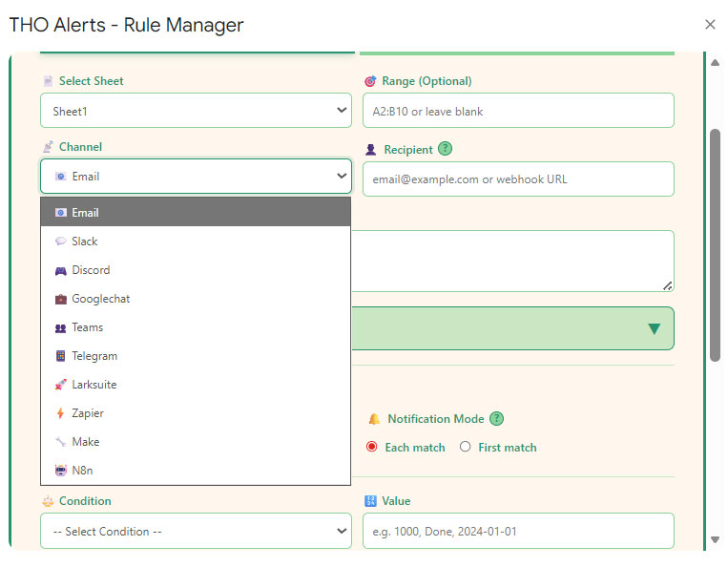Click the Channel satellite icon
The width and height of the screenshot is (728, 567).
[48, 147]
